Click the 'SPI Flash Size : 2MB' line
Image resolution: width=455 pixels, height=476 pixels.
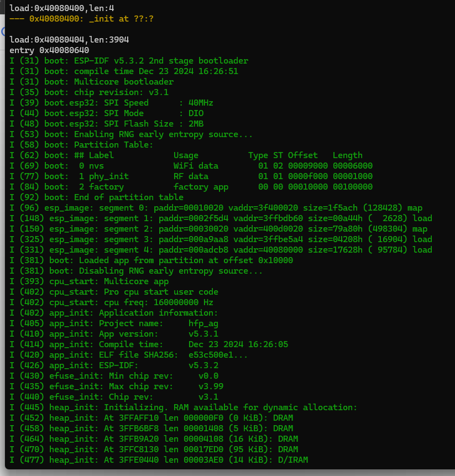tap(107, 124)
